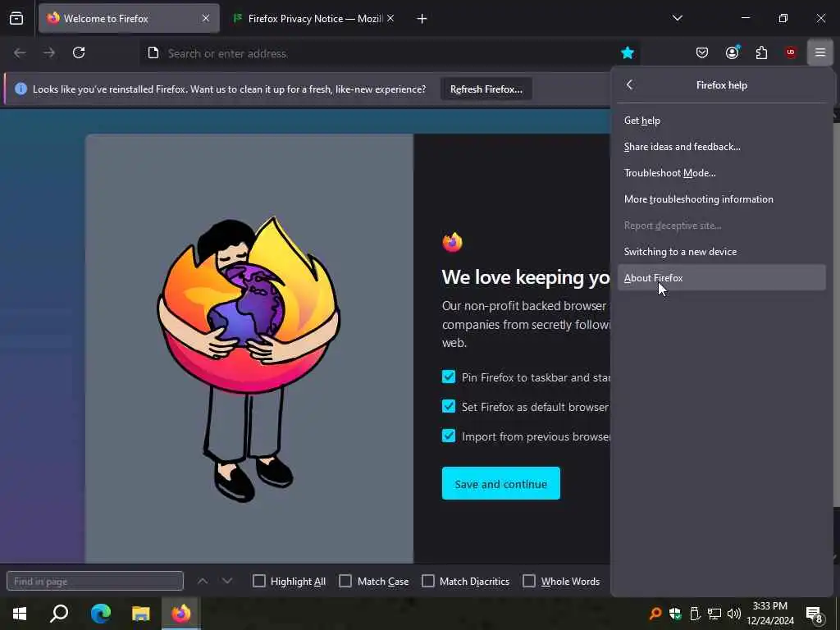
Task: Open the volume tray icon
Action: (x=734, y=614)
